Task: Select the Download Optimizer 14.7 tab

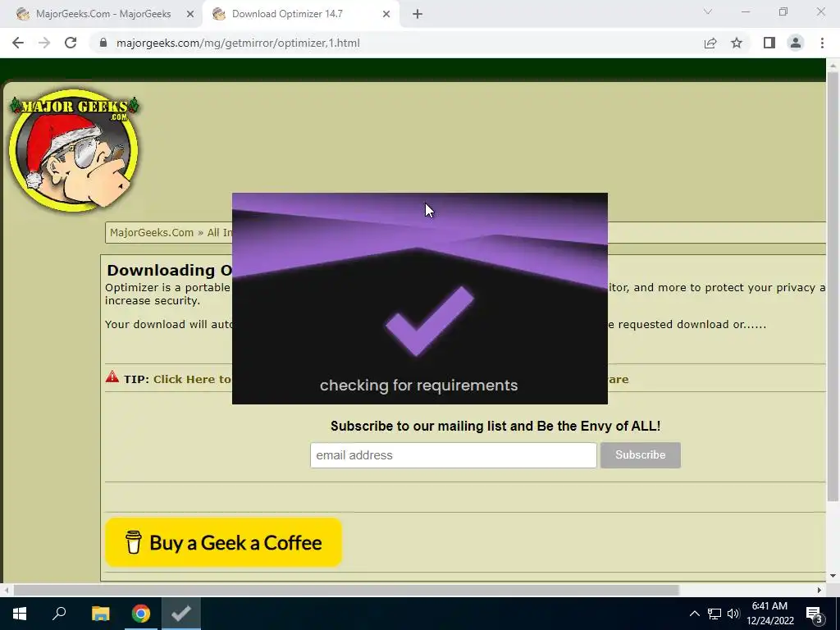Action: coord(300,14)
